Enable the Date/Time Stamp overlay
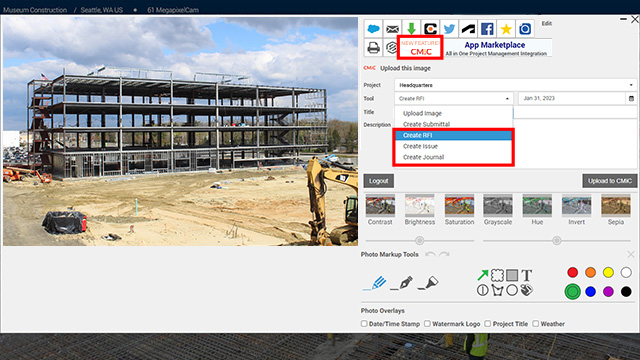640x360 pixels. 364,324
